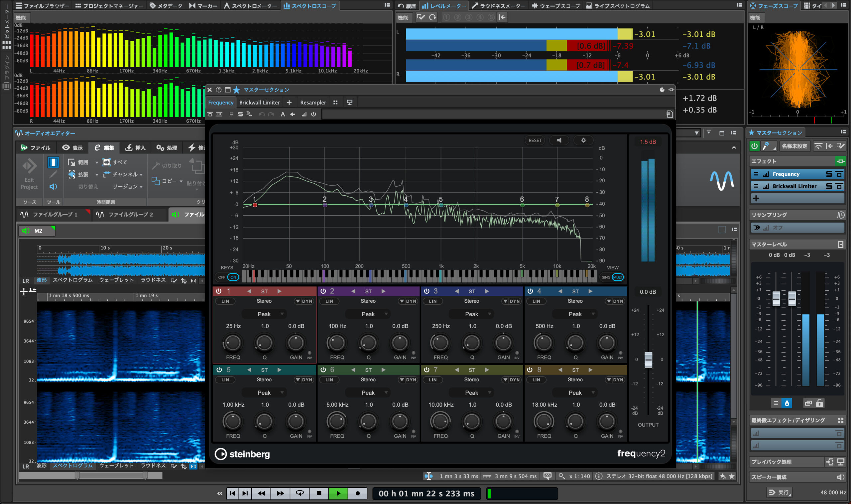Viewport: 851px width, 504px height.
Task: Click the すべて select-all button
Action: [115, 162]
